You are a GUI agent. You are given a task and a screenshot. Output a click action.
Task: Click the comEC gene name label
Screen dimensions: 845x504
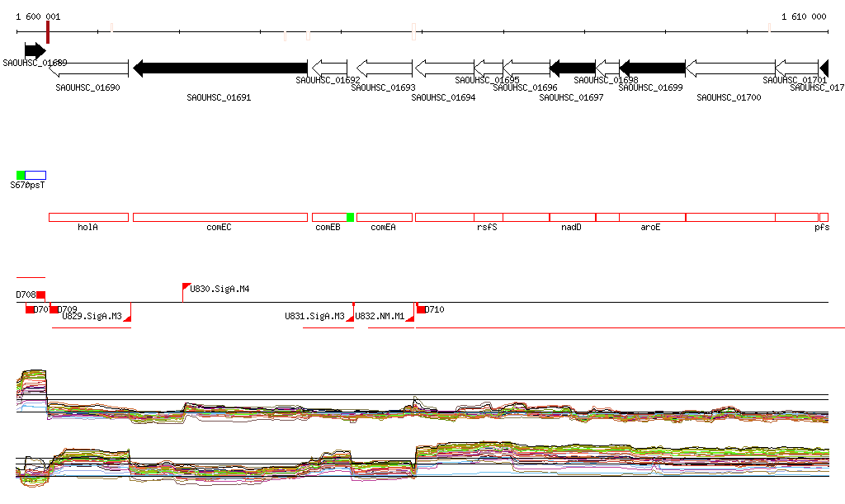(219, 227)
